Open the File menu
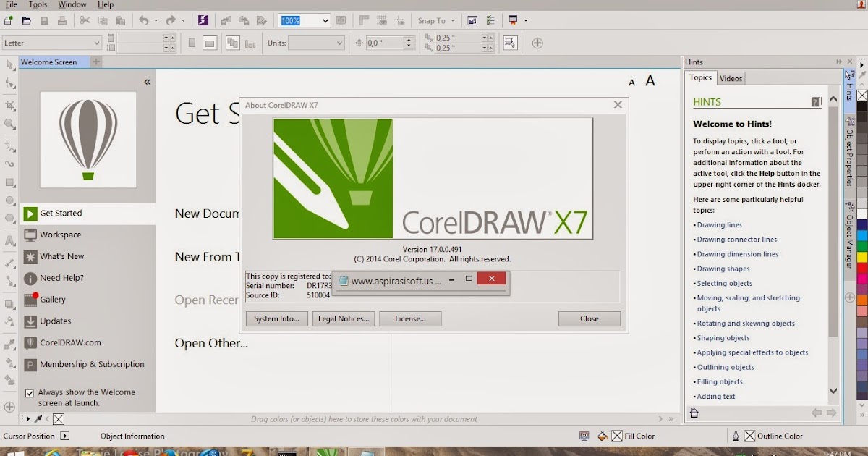Viewport: 868px width, 456px height. pos(10,4)
